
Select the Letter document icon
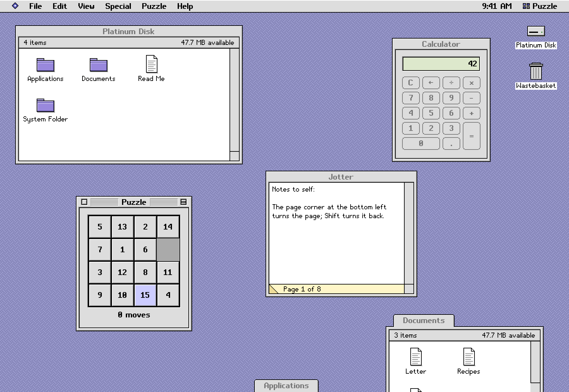(416, 357)
